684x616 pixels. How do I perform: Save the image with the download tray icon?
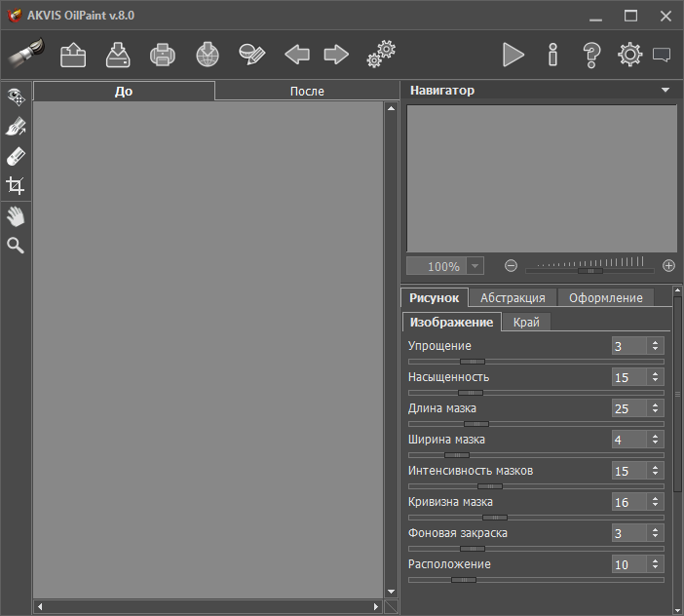[118, 55]
